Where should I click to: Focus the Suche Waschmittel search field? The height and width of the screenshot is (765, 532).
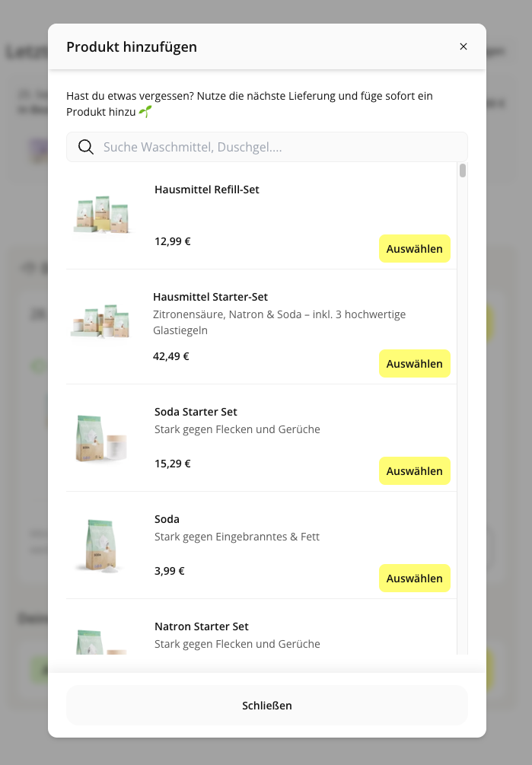(x=266, y=147)
